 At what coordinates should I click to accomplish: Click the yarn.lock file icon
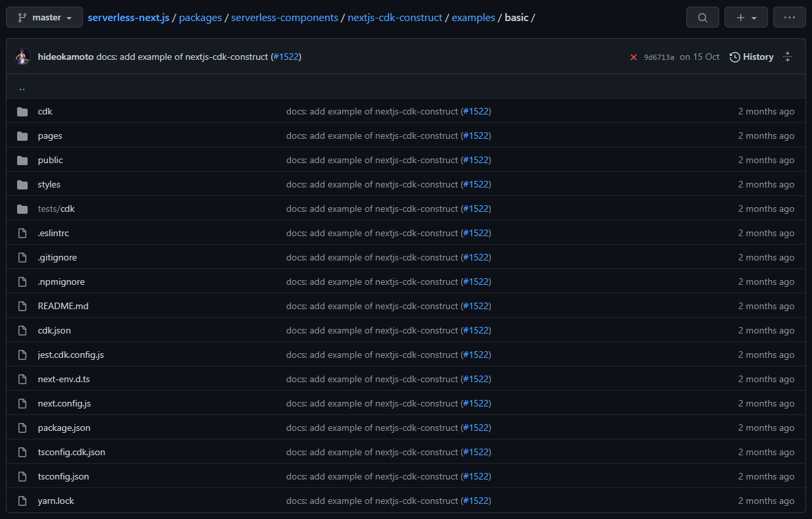click(x=22, y=501)
